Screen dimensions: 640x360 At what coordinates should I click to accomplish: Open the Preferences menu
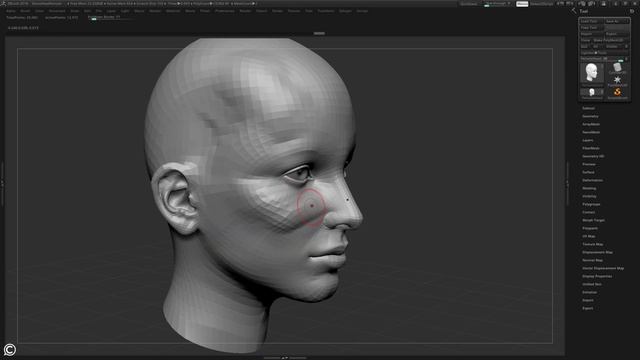(225, 11)
